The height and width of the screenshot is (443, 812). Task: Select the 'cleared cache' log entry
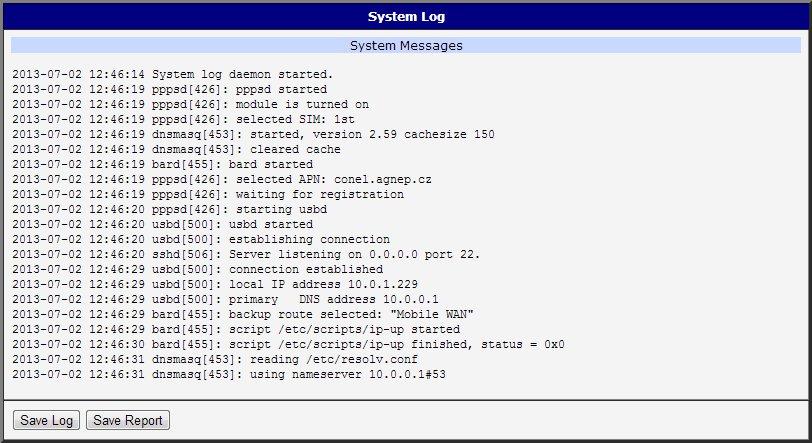coord(177,150)
